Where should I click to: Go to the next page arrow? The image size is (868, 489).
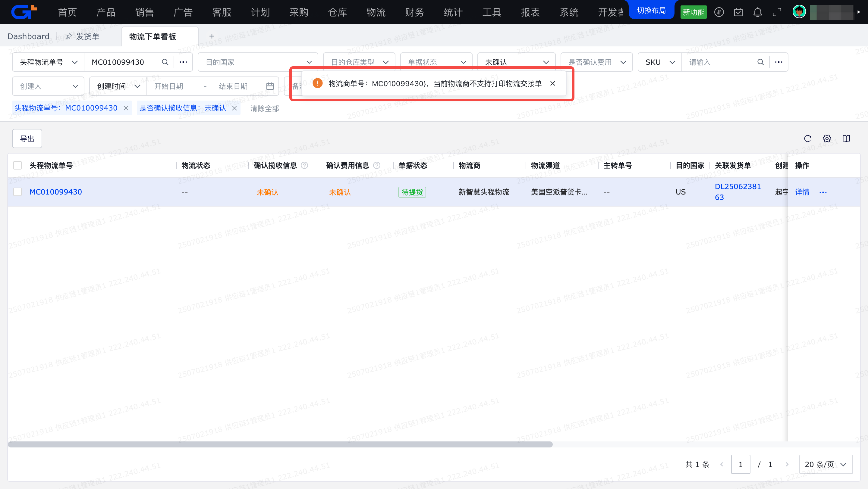coord(787,464)
